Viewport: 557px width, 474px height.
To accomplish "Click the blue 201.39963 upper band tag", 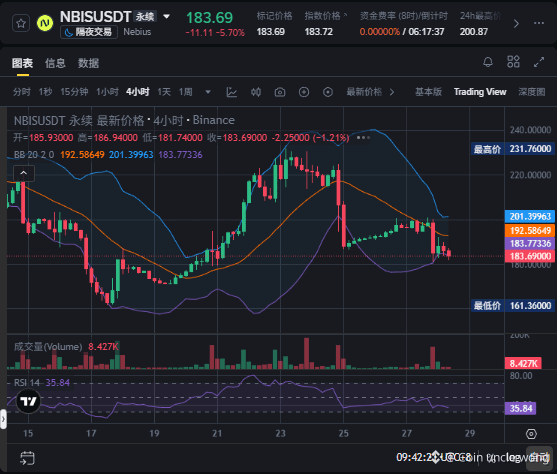I will point(530,216).
